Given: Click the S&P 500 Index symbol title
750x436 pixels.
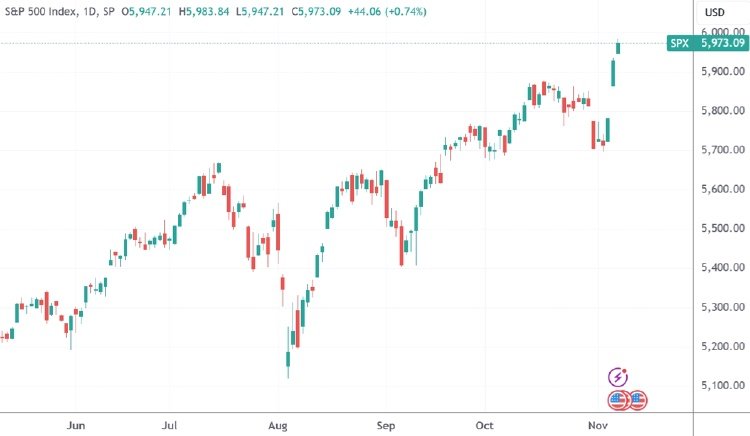Looking at the screenshot, I should pos(41,11).
